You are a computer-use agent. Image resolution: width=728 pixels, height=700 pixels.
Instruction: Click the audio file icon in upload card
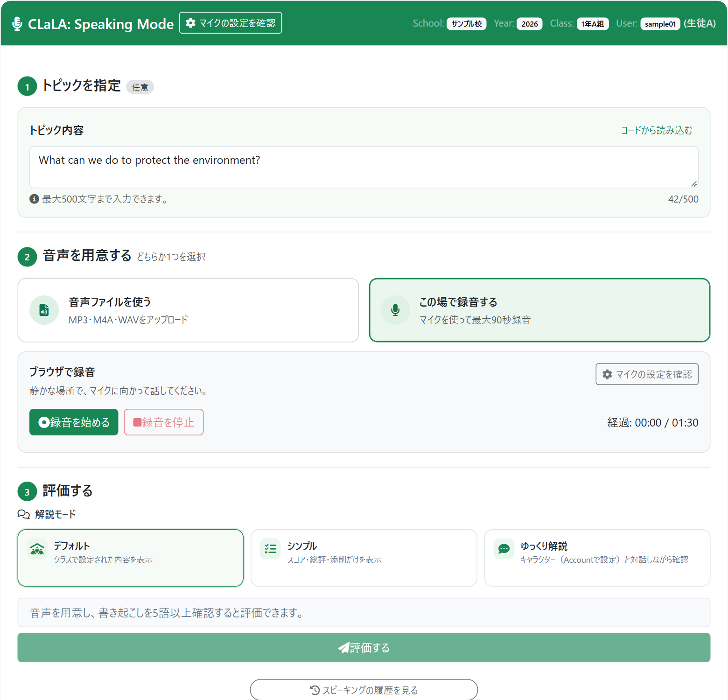coord(44,310)
